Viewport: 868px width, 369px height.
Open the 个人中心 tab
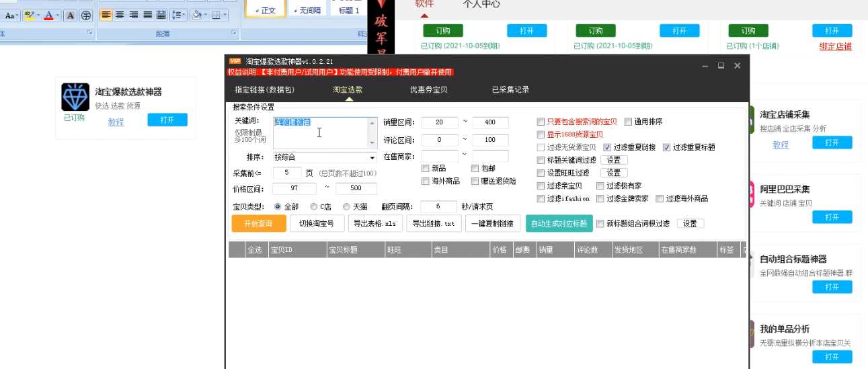pos(481,4)
